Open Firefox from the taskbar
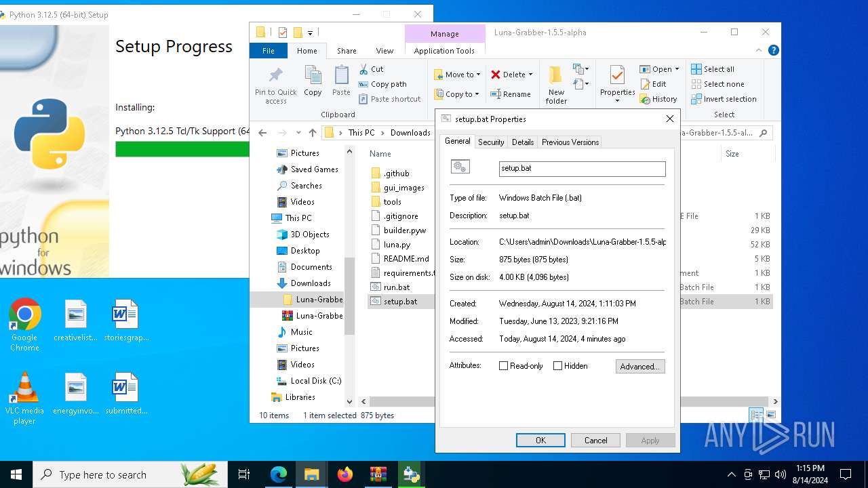This screenshot has width=868, height=488. (345, 474)
